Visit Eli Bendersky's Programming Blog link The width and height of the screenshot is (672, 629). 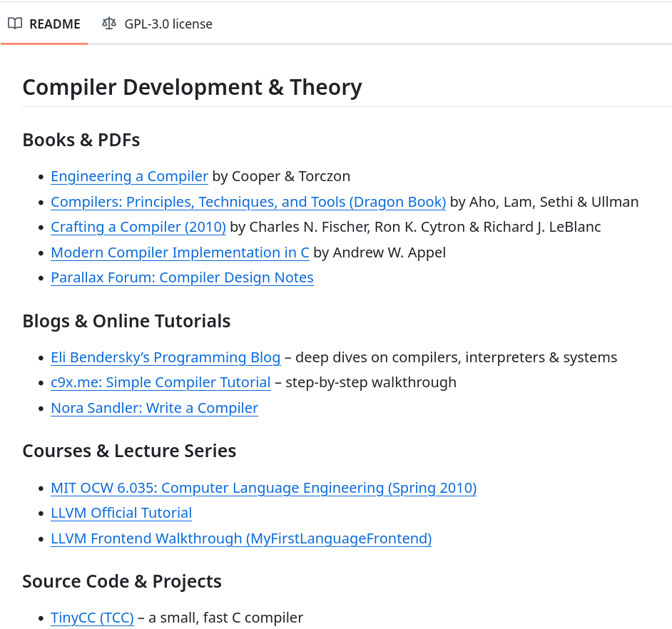pyautogui.click(x=166, y=357)
